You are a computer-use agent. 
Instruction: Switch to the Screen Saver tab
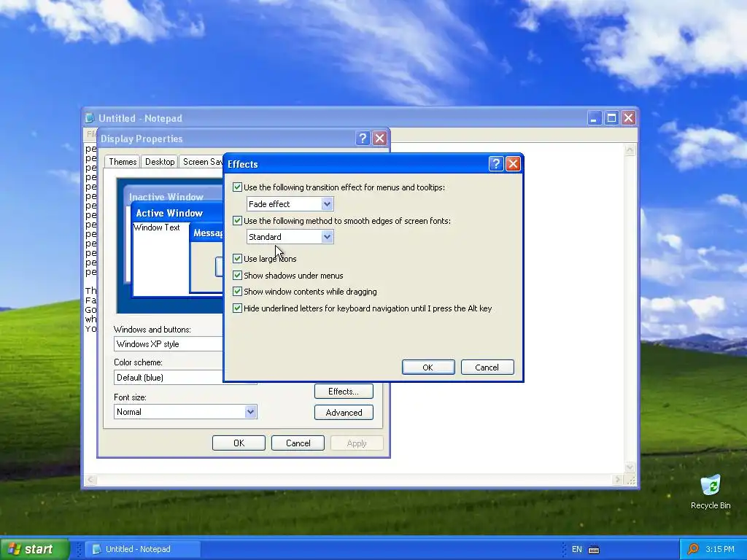(x=201, y=162)
